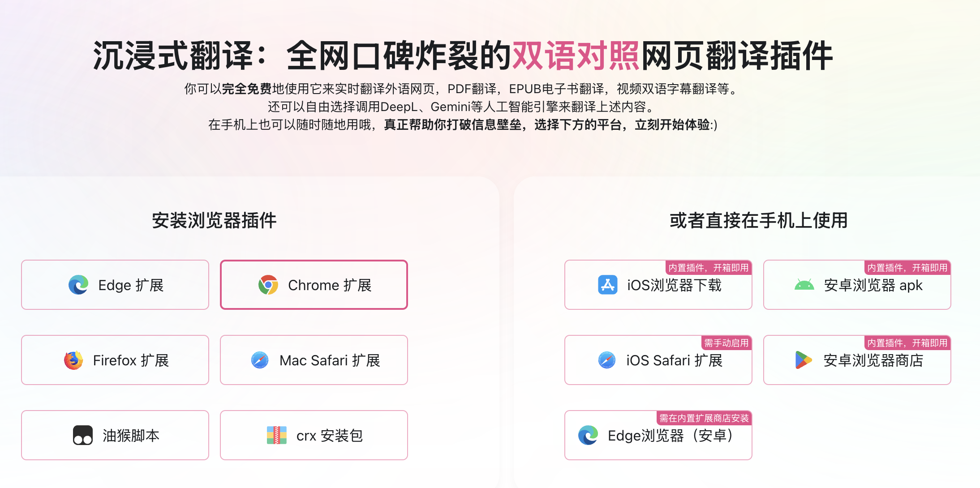Open the Chrome 扩展 installation option
This screenshot has width=980, height=488.
(314, 284)
